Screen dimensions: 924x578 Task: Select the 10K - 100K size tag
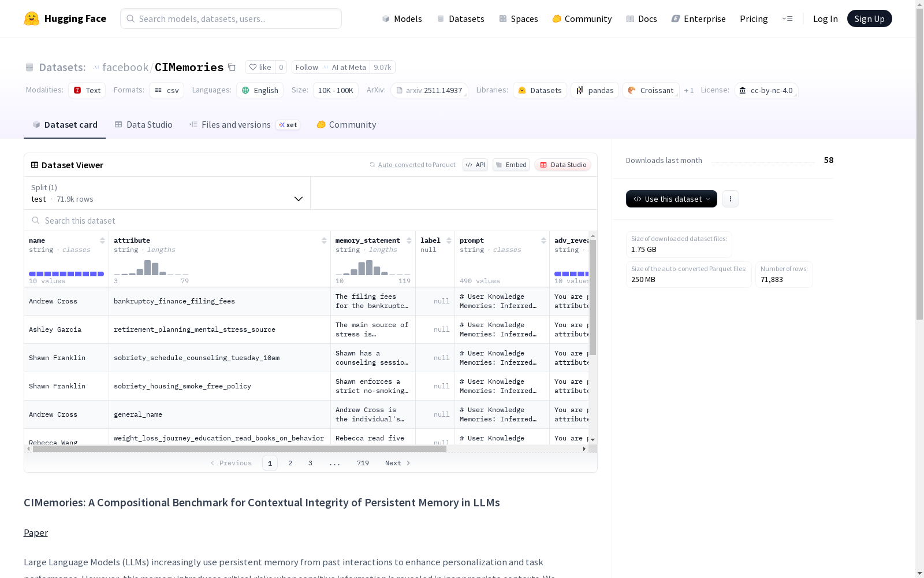pyautogui.click(x=336, y=90)
